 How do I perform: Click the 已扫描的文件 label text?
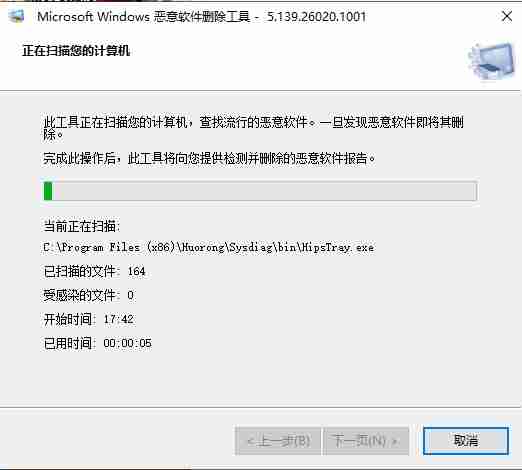click(x=82, y=271)
